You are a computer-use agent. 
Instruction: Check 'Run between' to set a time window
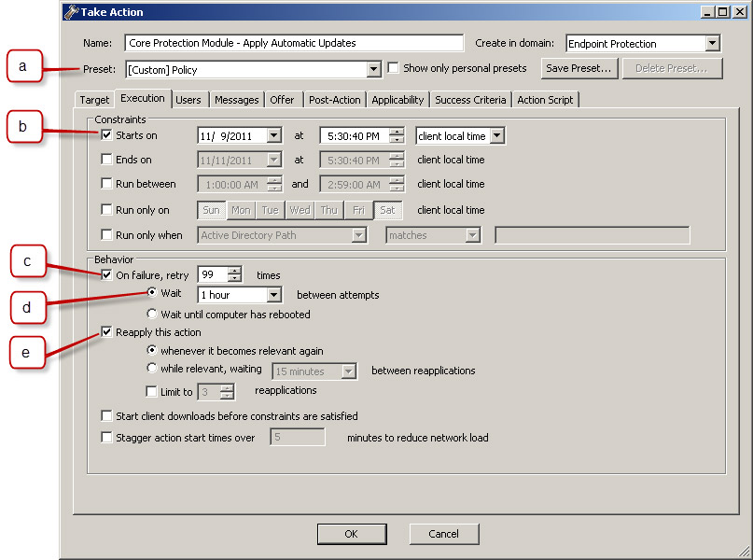click(106, 184)
